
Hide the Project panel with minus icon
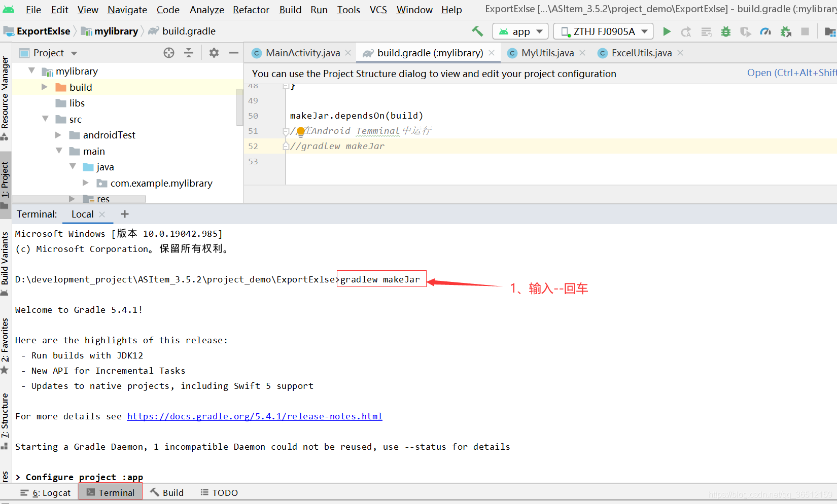[233, 53]
